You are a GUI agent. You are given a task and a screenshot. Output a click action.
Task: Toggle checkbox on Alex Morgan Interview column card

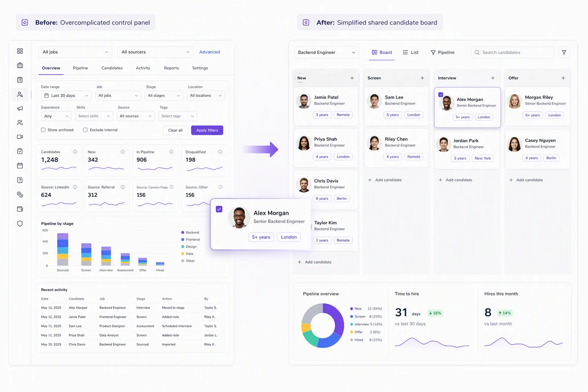point(441,95)
